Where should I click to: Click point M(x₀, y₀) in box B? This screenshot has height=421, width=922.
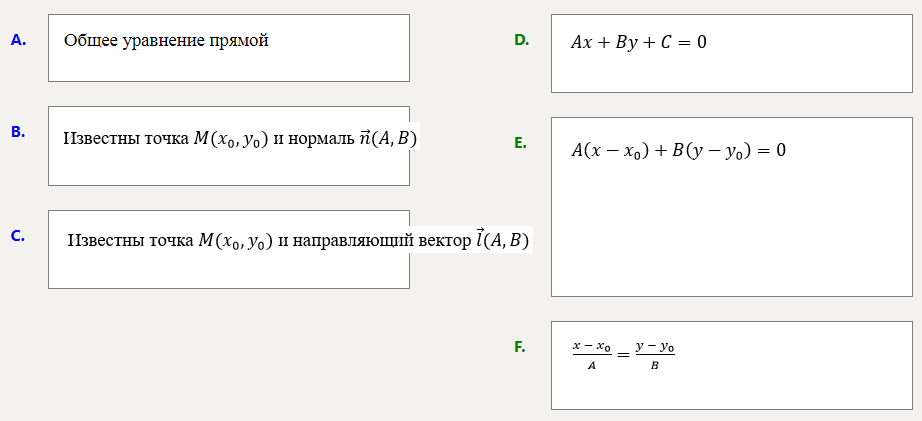231,139
